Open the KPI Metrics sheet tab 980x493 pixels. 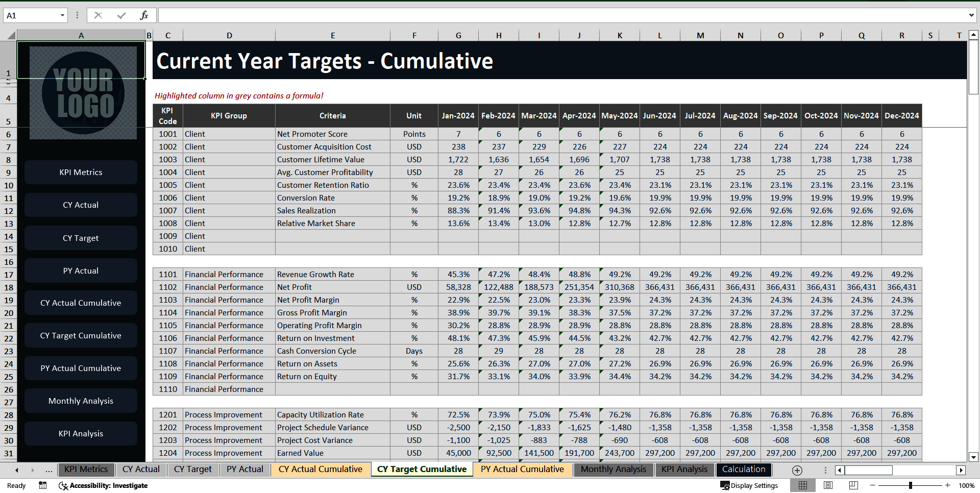tap(86, 470)
